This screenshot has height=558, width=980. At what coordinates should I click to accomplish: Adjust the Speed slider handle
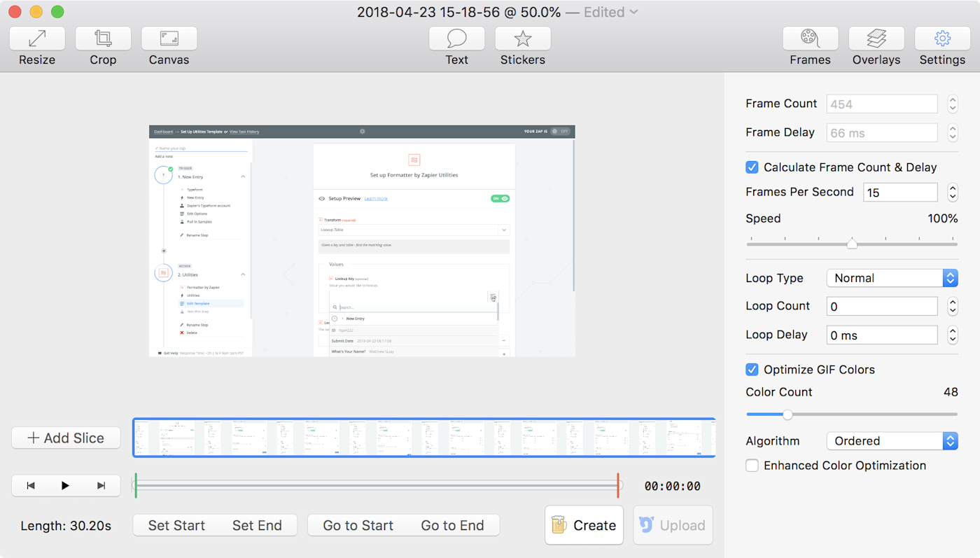pos(852,243)
